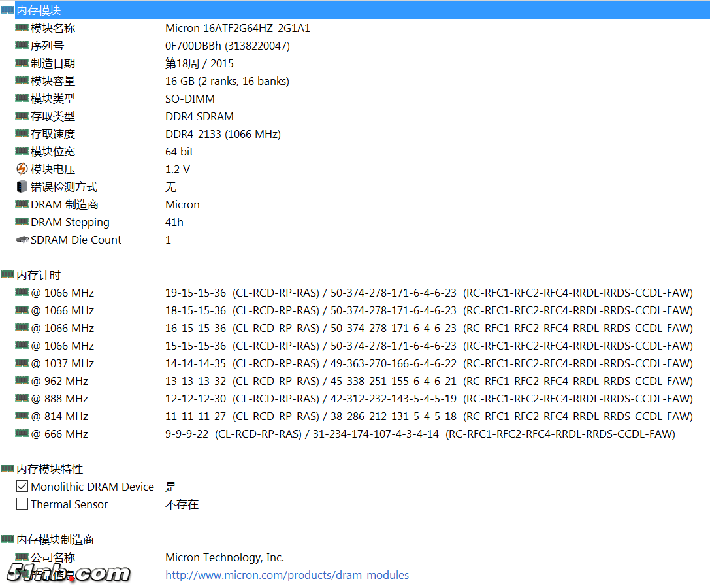Enable the Thermal Sensor checkbox

coord(22,504)
